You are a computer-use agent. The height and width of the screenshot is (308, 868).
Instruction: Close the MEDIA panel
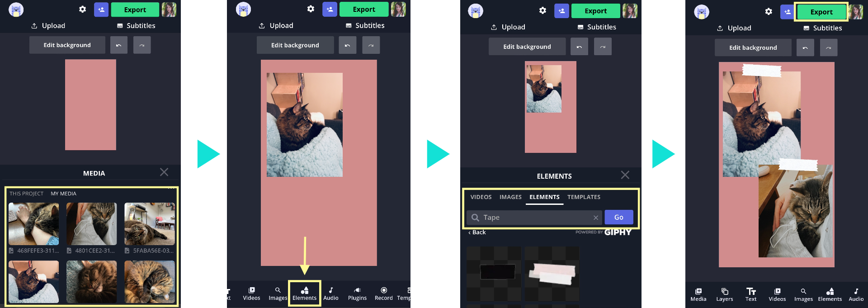pos(164,172)
